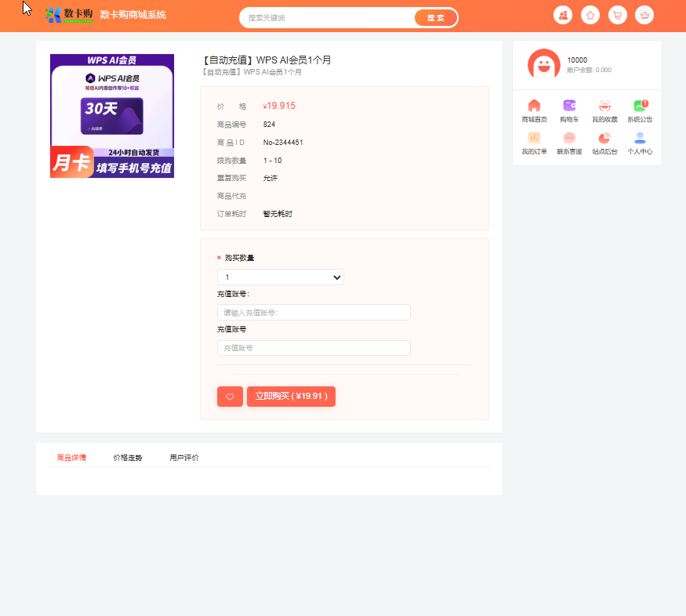Screen dimensions: 686x616
Task: Open the user group icon in header
Action: tap(563, 16)
